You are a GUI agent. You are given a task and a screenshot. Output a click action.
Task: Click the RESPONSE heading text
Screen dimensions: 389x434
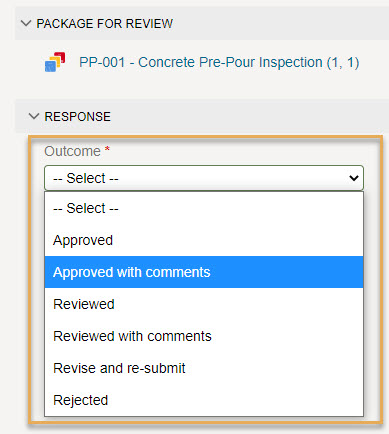[x=78, y=117]
